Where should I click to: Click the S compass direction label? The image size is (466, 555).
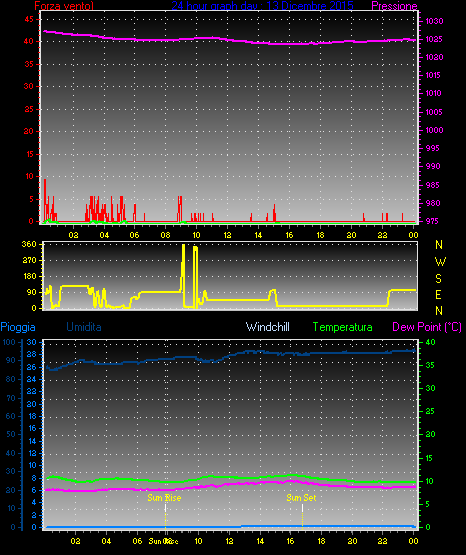tap(438, 279)
